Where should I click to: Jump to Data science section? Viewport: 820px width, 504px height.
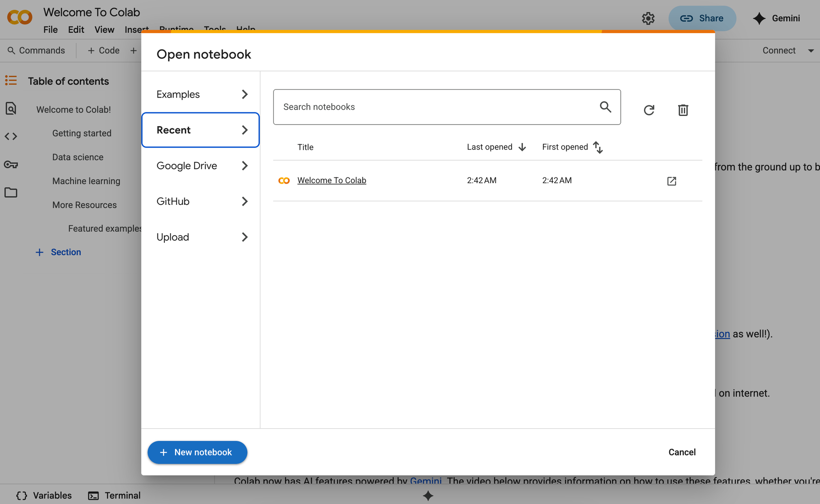(77, 157)
